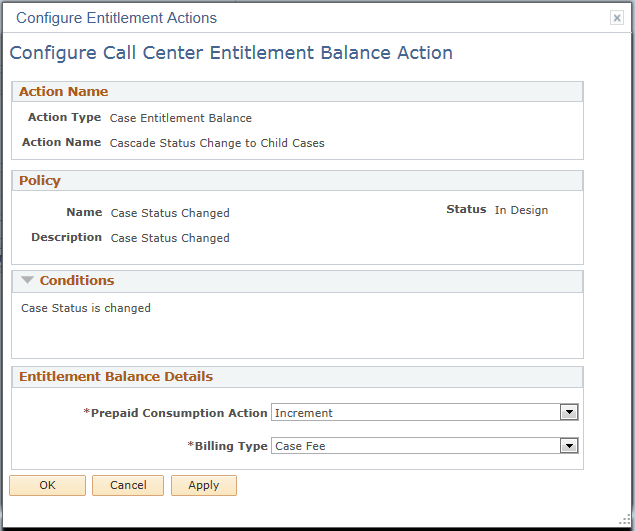
Task: Click the Policy section header
Action: click(40, 181)
